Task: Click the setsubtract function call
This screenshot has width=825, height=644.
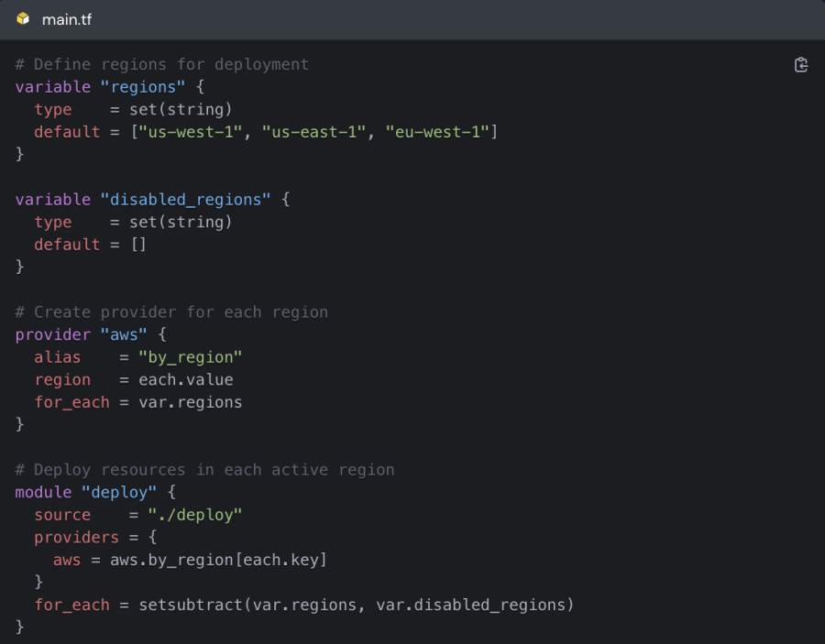Action: click(x=357, y=606)
